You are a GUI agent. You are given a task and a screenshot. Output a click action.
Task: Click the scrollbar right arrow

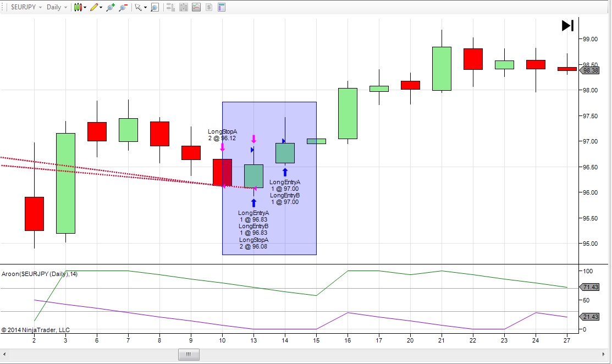pos(603,354)
